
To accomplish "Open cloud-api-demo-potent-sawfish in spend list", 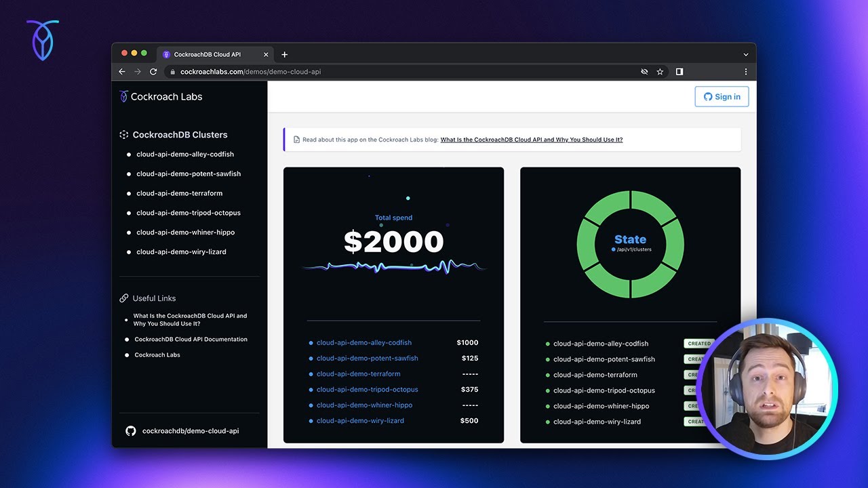I will pos(368,359).
